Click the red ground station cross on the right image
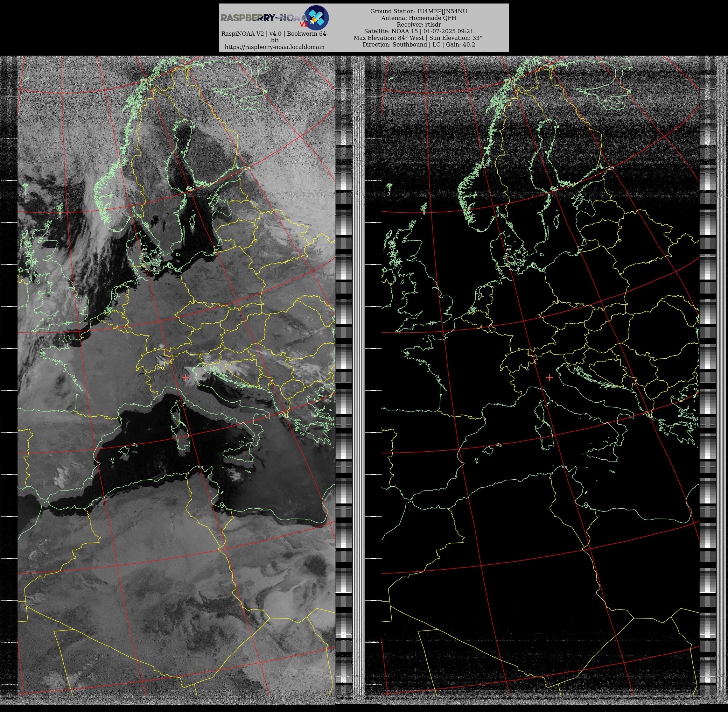The width and height of the screenshot is (728, 712). [x=549, y=378]
